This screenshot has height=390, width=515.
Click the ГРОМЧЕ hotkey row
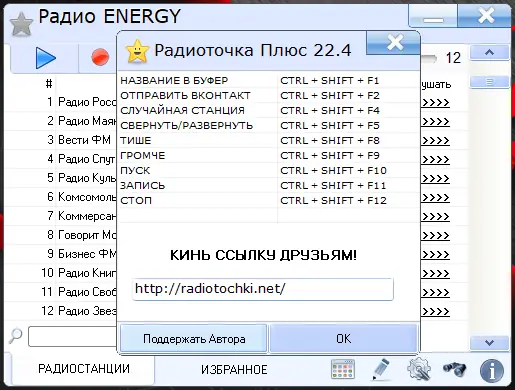coord(268,155)
